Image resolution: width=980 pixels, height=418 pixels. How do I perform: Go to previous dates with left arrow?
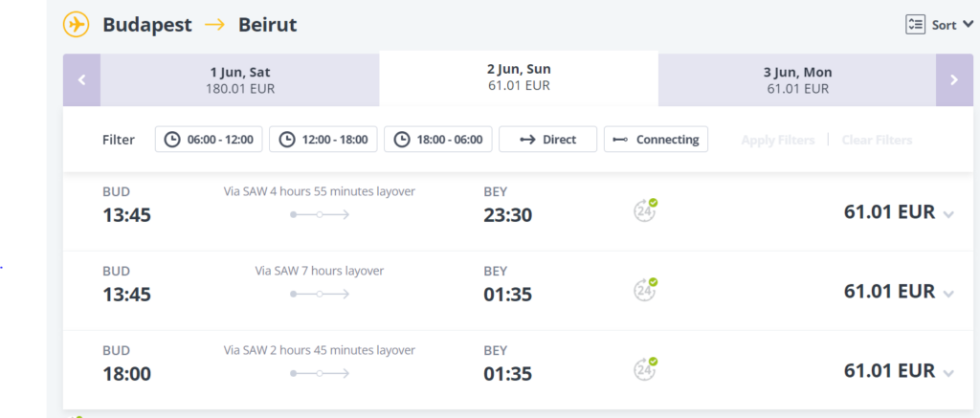point(81,79)
